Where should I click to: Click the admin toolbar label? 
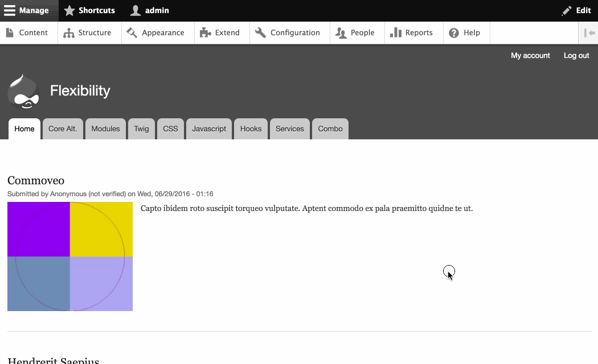click(x=157, y=10)
